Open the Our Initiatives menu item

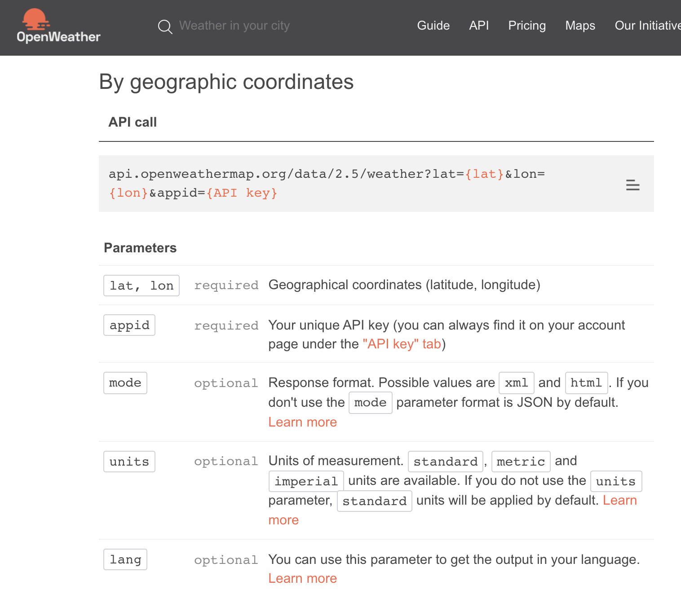click(648, 26)
